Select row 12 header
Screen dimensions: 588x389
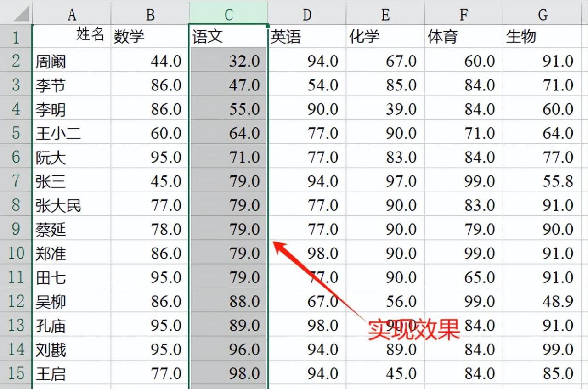16,300
